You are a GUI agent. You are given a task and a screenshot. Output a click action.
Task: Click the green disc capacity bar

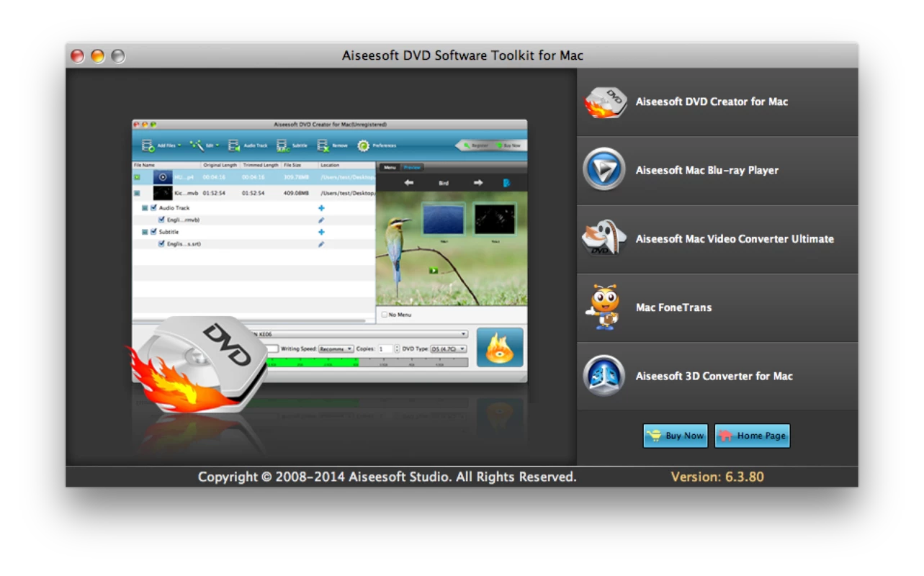pos(313,361)
